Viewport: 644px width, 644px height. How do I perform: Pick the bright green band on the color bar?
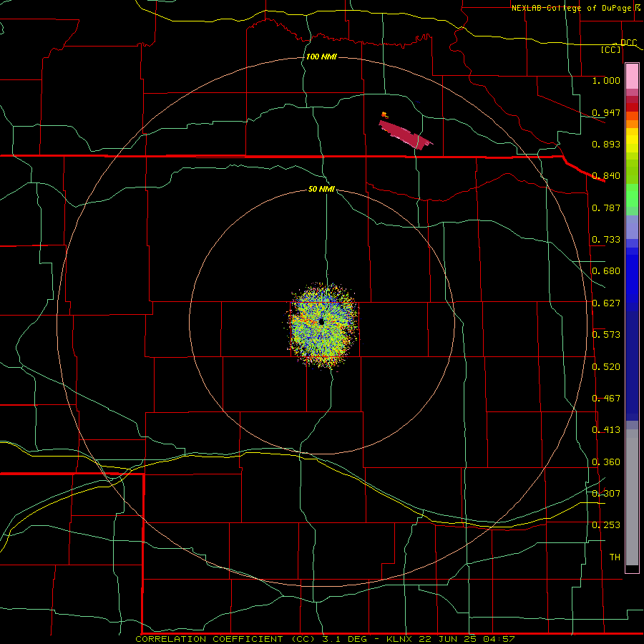click(632, 195)
